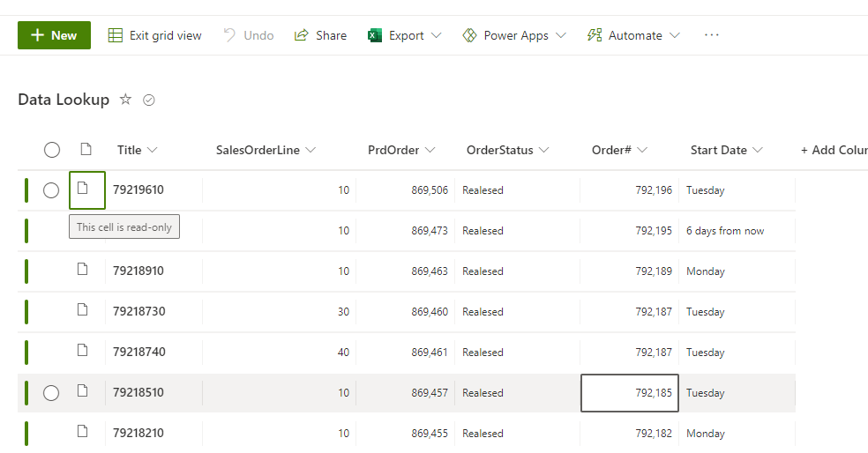Click the Exit grid view table icon
The width and height of the screenshot is (868, 453).
tap(116, 35)
